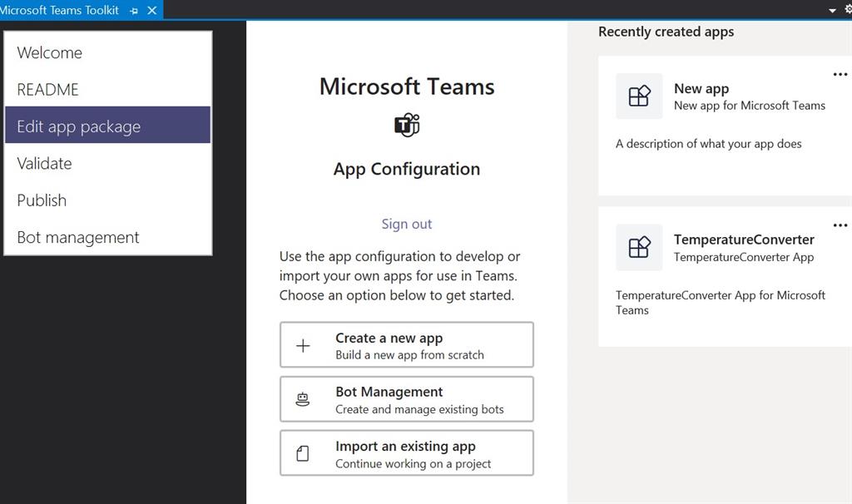852x504 pixels.
Task: Select README in the side menu
Action: tap(107, 90)
